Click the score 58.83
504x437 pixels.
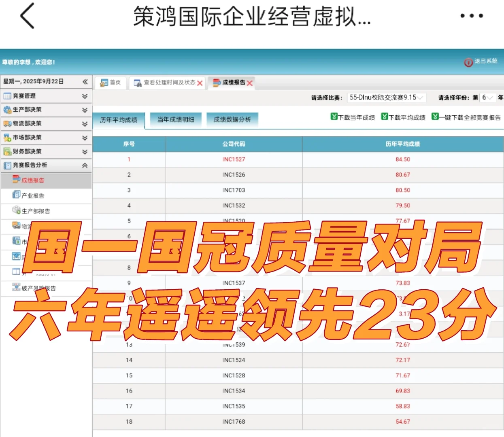(x=403, y=406)
